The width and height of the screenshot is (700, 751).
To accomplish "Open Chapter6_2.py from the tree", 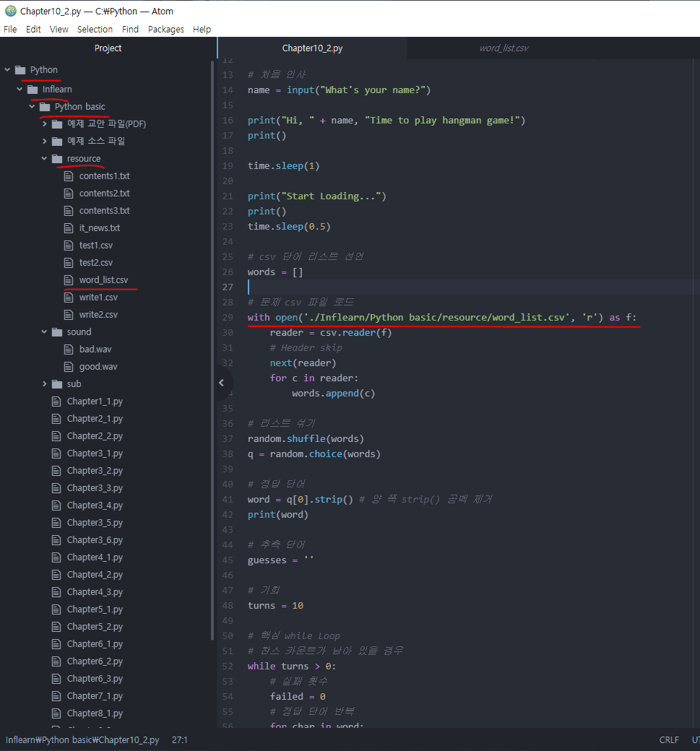I will (x=95, y=661).
